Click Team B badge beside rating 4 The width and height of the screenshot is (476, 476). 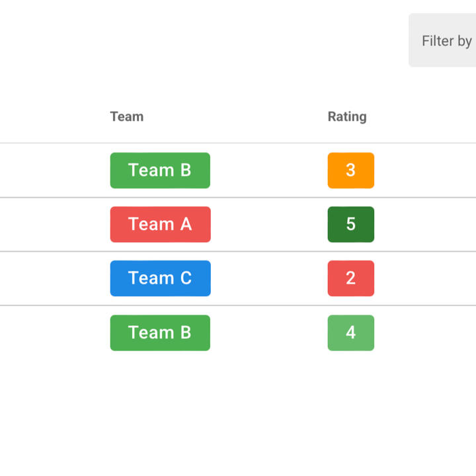[160, 333]
